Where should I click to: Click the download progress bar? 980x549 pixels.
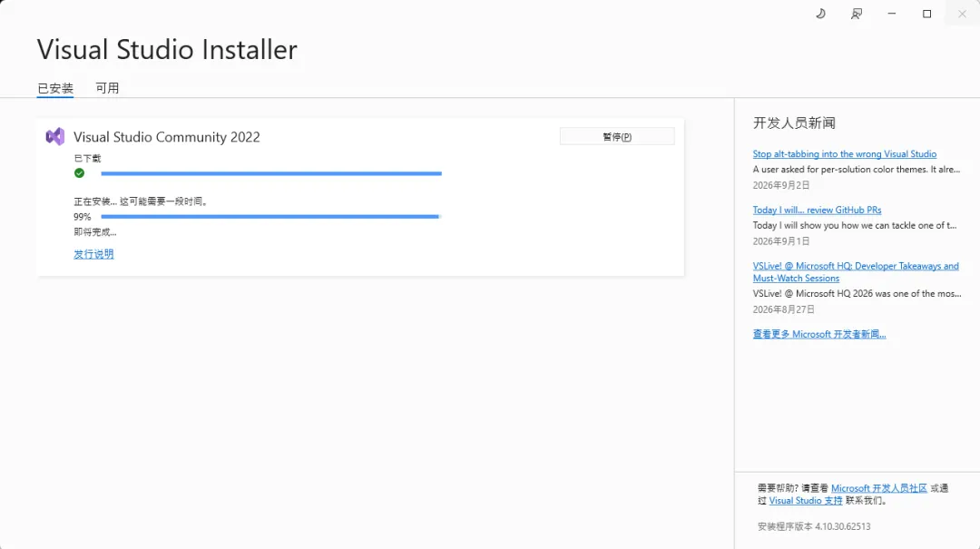click(271, 173)
